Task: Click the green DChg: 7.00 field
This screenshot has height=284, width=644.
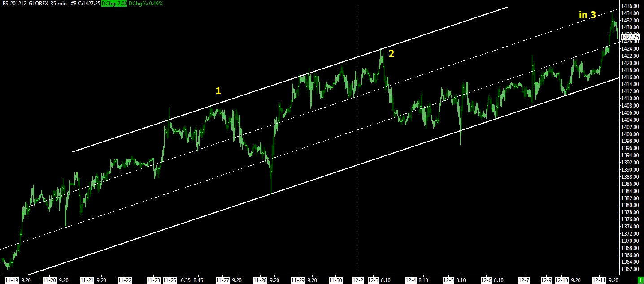Action: [x=114, y=4]
